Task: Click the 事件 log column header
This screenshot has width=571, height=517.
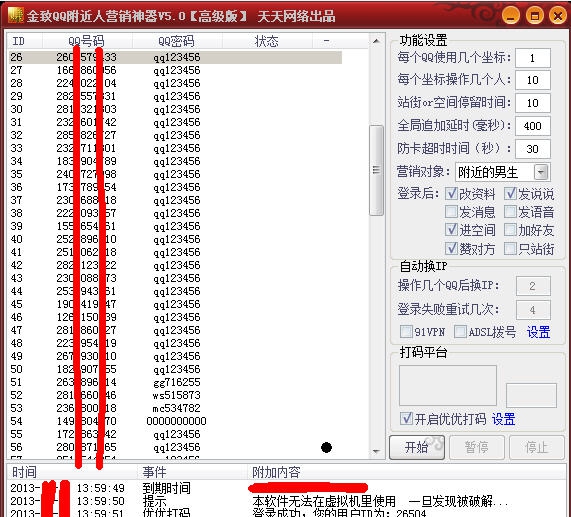Action: click(193, 472)
